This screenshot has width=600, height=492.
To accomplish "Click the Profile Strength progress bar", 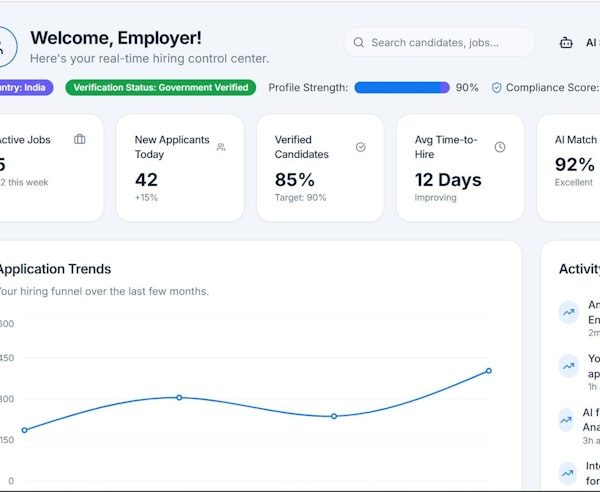I will tap(401, 88).
